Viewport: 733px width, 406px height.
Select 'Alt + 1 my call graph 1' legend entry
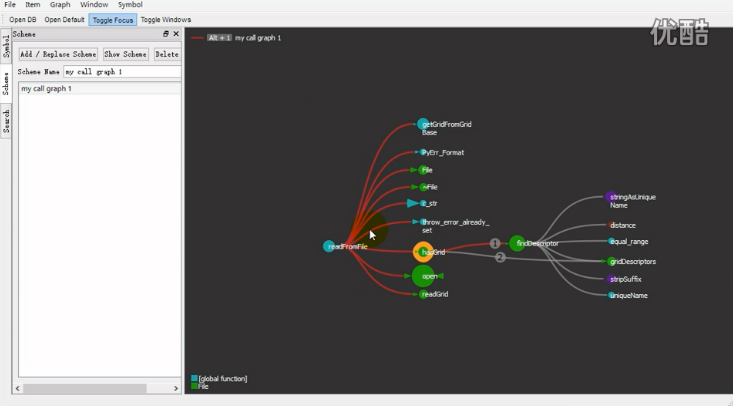(x=236, y=38)
